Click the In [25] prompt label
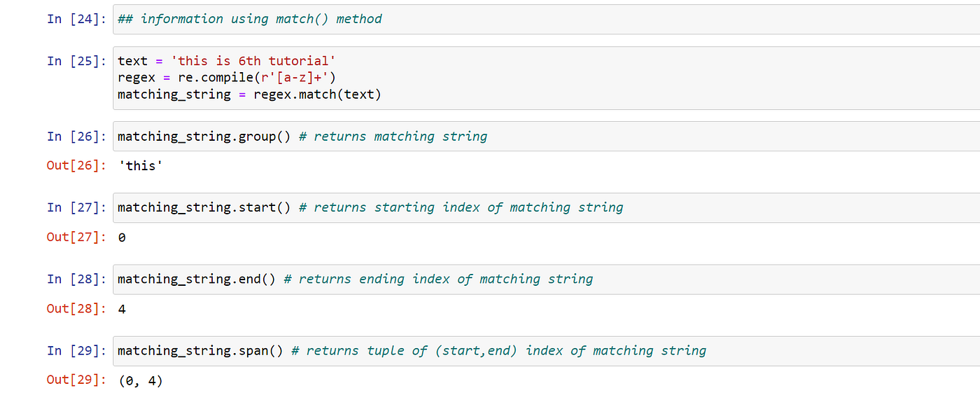This screenshot has width=980, height=407. (76, 61)
